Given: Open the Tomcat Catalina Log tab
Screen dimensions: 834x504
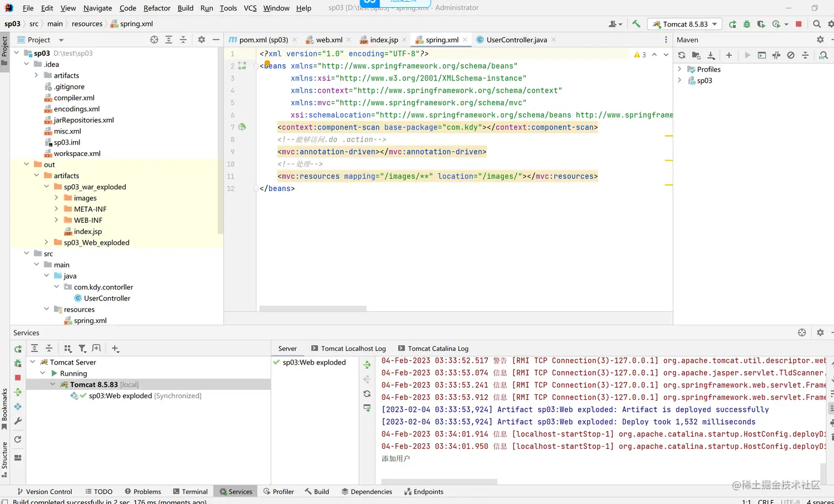Looking at the screenshot, I should [x=437, y=348].
